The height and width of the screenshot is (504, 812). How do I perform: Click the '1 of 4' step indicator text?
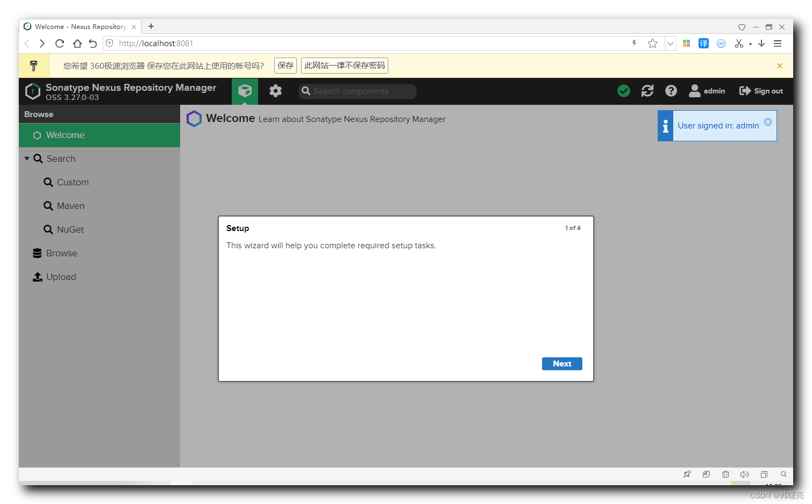point(573,228)
